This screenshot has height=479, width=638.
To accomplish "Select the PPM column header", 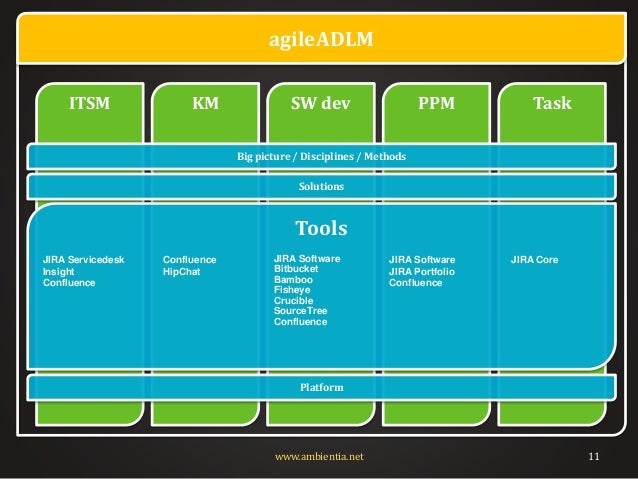I will [437, 103].
